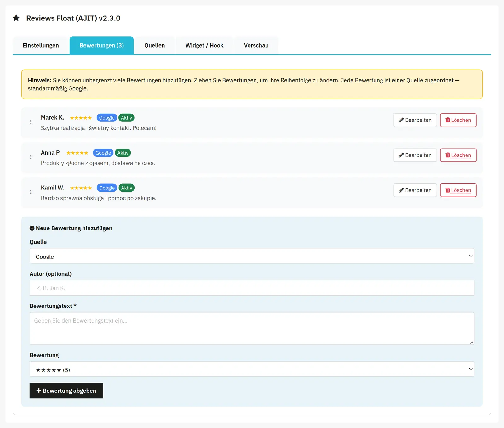This screenshot has height=428, width=504.
Task: Click the 'Neue Bewertung hinzufügen' heading
Action: pyautogui.click(x=74, y=228)
